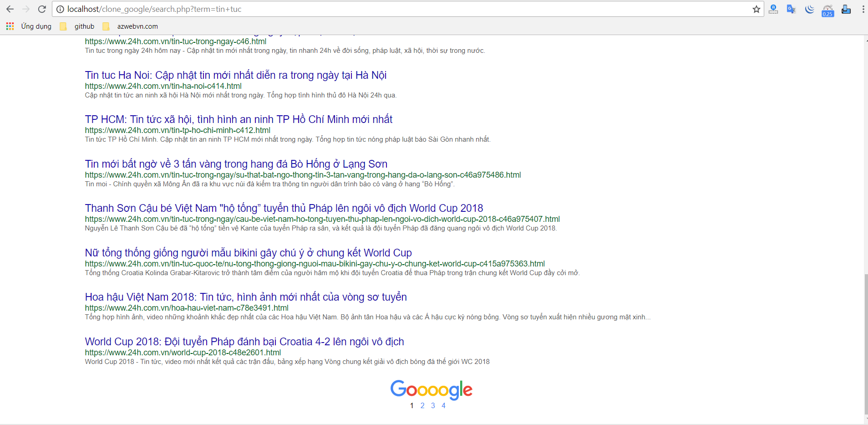Image resolution: width=868 pixels, height=425 pixels.
Task: Click the vertical page scrollbar thumb
Action: point(866,344)
